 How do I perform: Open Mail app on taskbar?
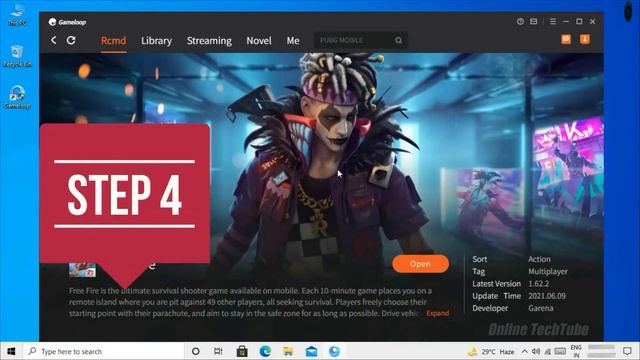tap(311, 351)
